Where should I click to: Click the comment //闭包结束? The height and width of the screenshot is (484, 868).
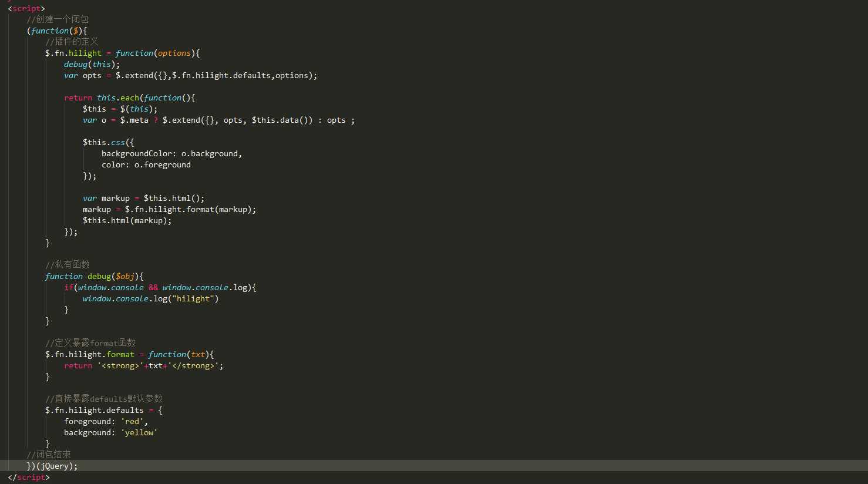pyautogui.click(x=49, y=454)
